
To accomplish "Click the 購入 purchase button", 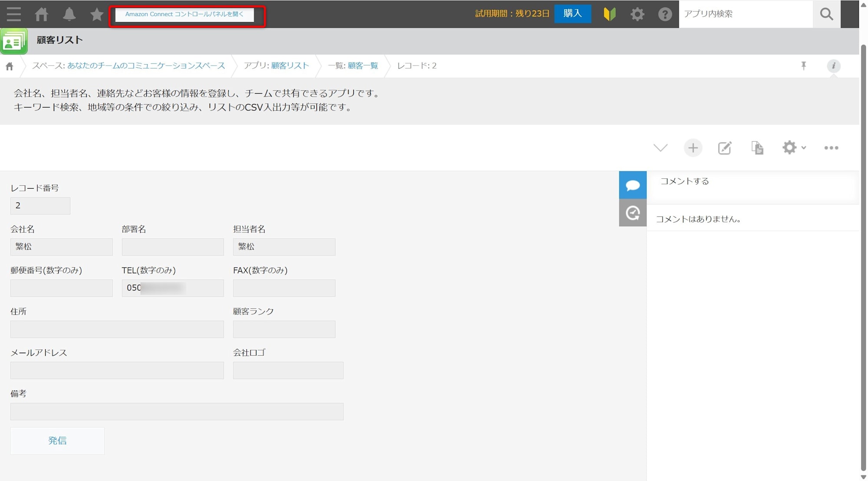I will coord(572,14).
